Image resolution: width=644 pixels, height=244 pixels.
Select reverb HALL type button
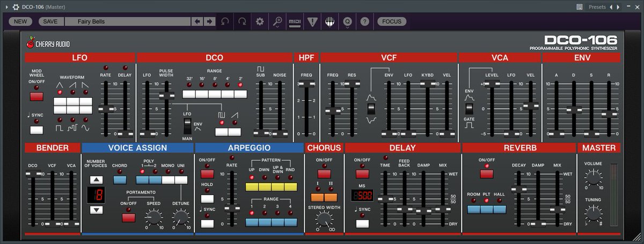(x=500, y=210)
